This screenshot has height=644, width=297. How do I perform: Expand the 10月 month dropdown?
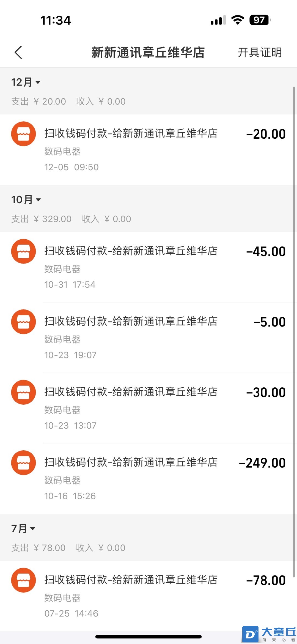(26, 199)
